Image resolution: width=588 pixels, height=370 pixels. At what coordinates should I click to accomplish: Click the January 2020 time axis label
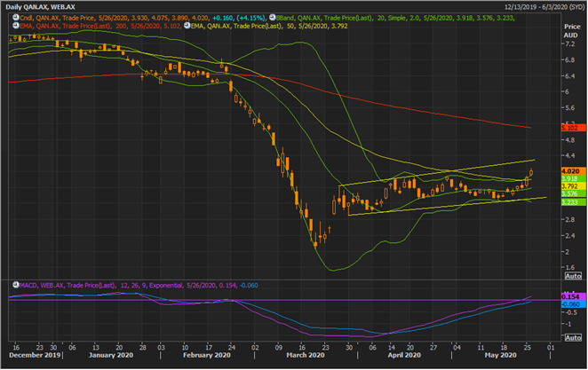[x=111, y=355]
